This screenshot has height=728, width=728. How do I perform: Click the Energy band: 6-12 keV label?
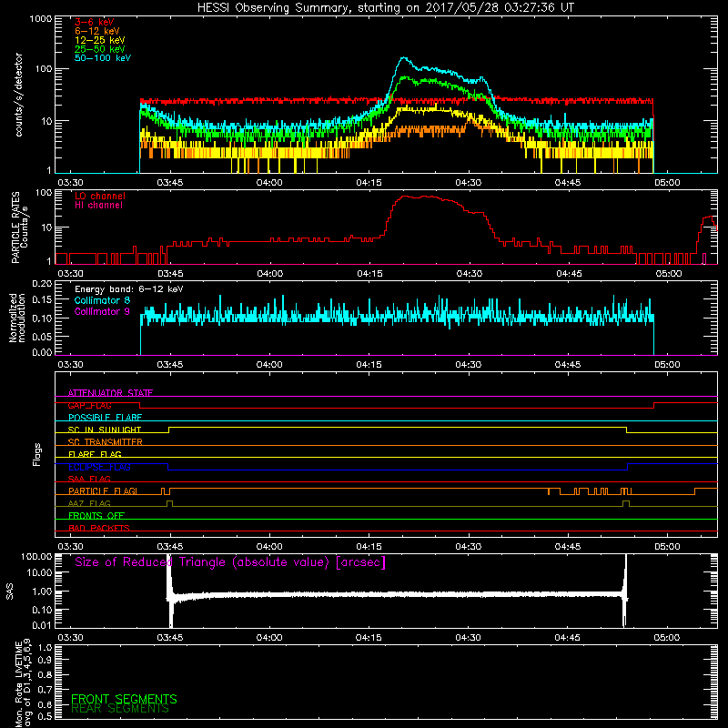click(x=129, y=289)
